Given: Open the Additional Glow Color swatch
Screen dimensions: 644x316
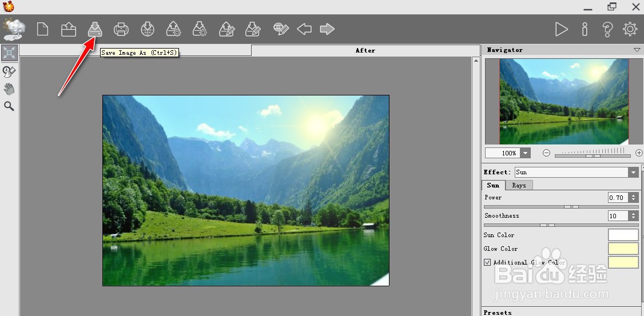Looking at the screenshot, I should 623,262.
